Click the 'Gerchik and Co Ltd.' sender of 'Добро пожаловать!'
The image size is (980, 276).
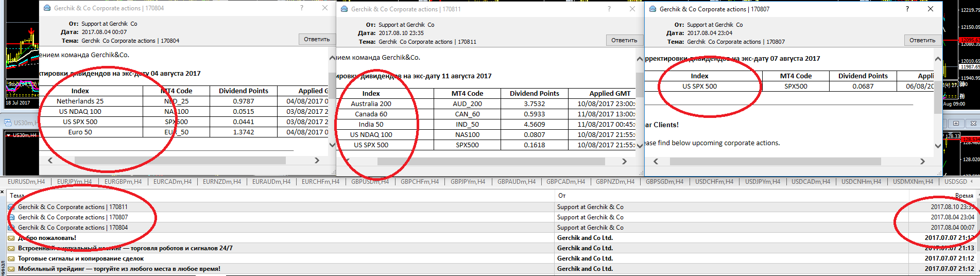(x=584, y=238)
